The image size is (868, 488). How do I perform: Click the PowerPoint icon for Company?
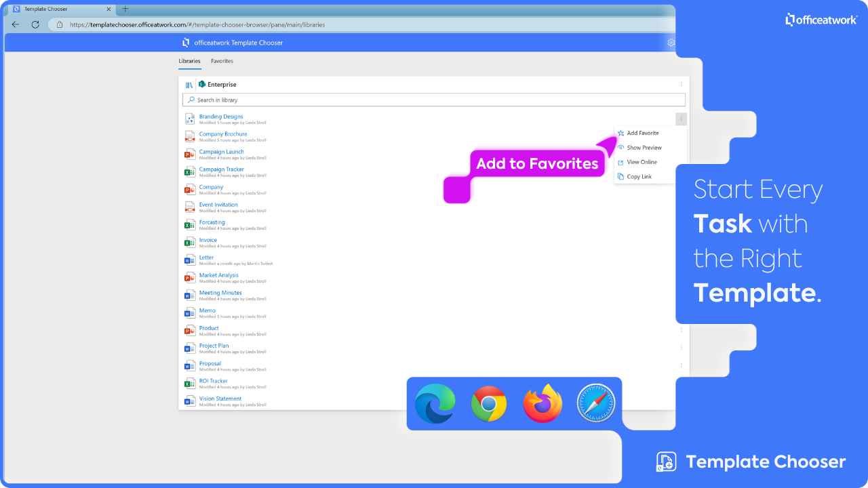(x=190, y=190)
